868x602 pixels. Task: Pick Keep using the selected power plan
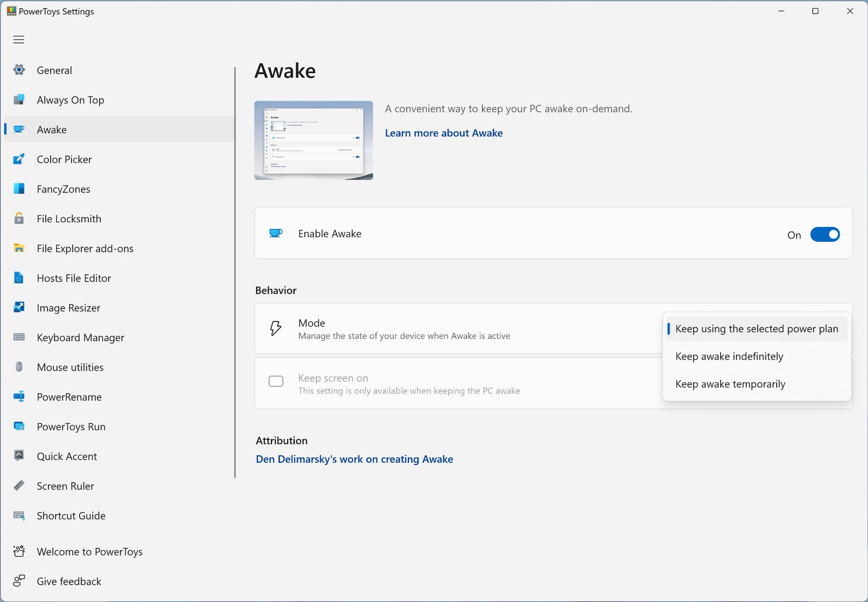pos(756,329)
